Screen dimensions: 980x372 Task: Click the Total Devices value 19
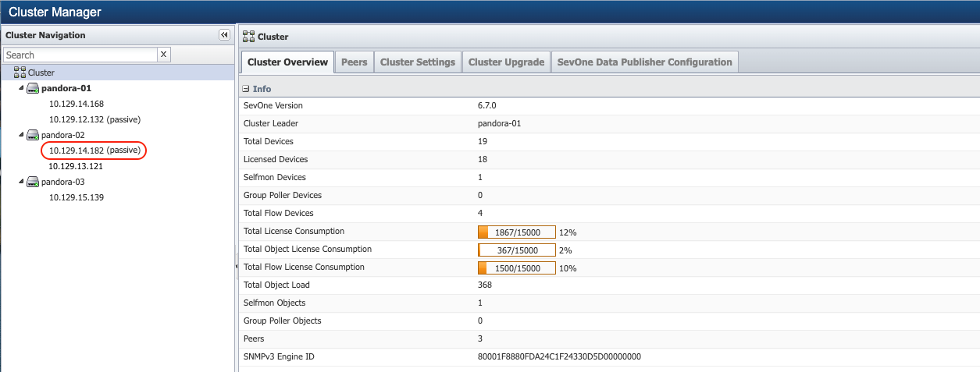point(482,141)
